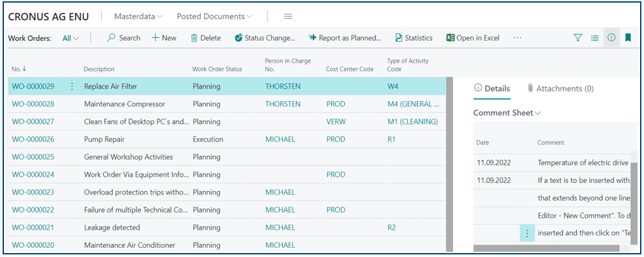Open work order WO-0000022

(x=33, y=210)
